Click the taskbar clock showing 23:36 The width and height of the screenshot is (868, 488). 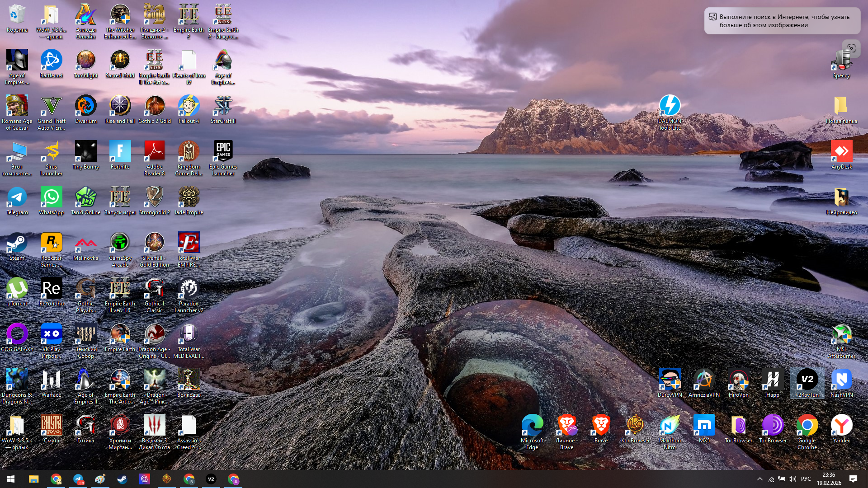tap(829, 479)
